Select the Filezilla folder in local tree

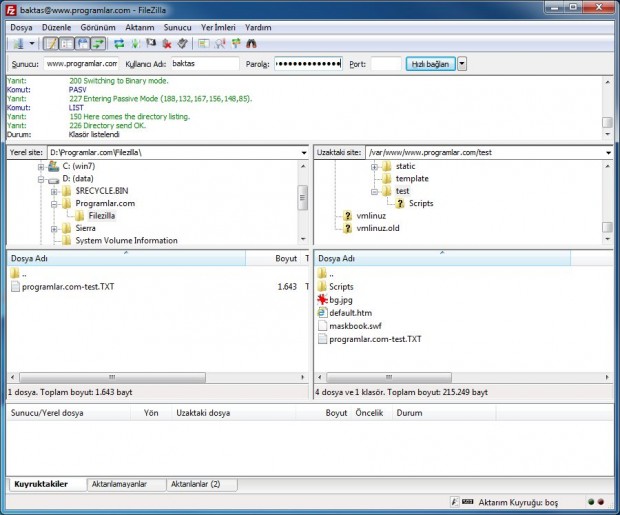(102, 216)
